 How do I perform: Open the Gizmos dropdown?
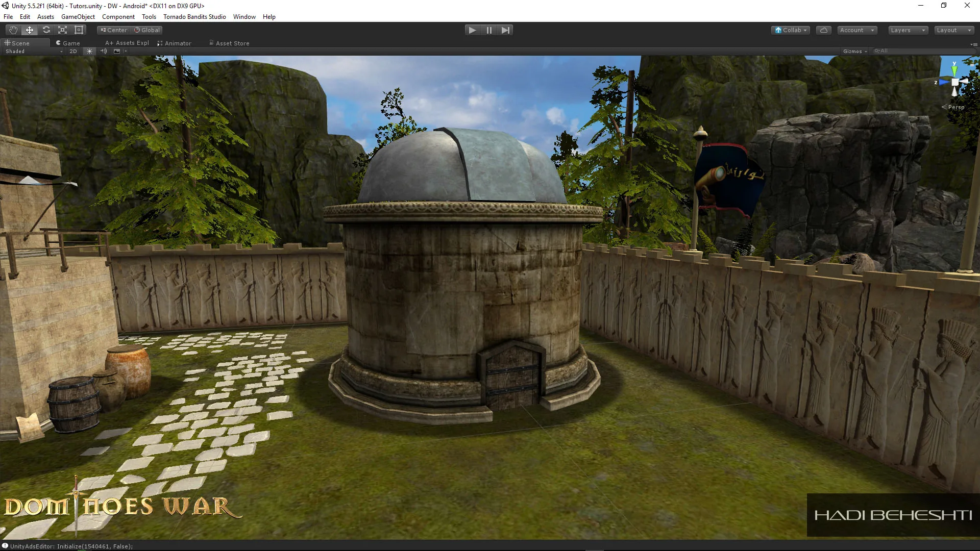click(x=855, y=51)
